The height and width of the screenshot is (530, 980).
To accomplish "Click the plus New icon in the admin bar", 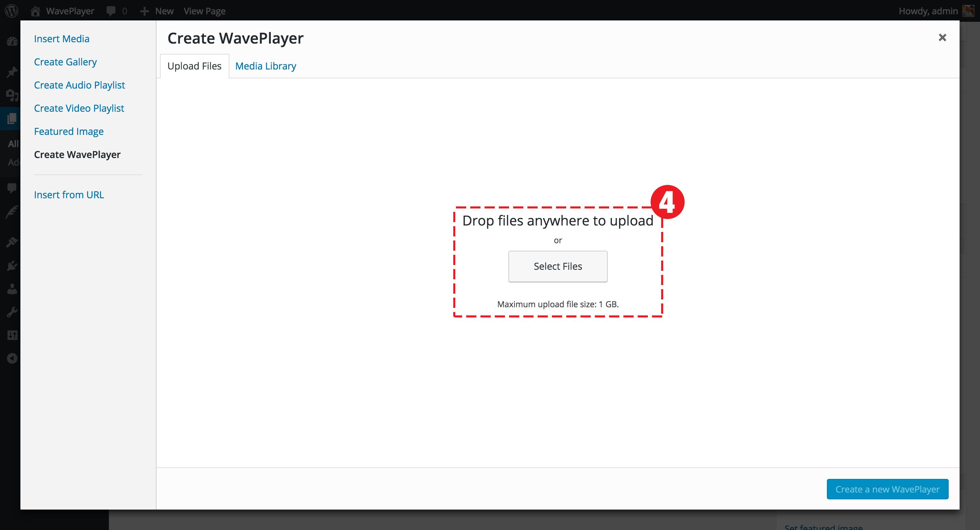I will (144, 11).
